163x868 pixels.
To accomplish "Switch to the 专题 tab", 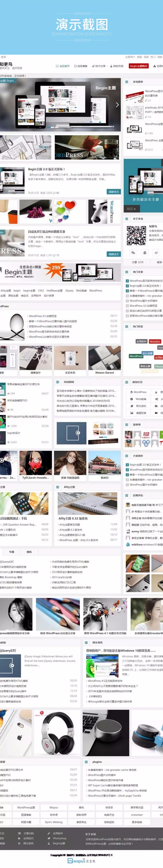I will 12,552.
